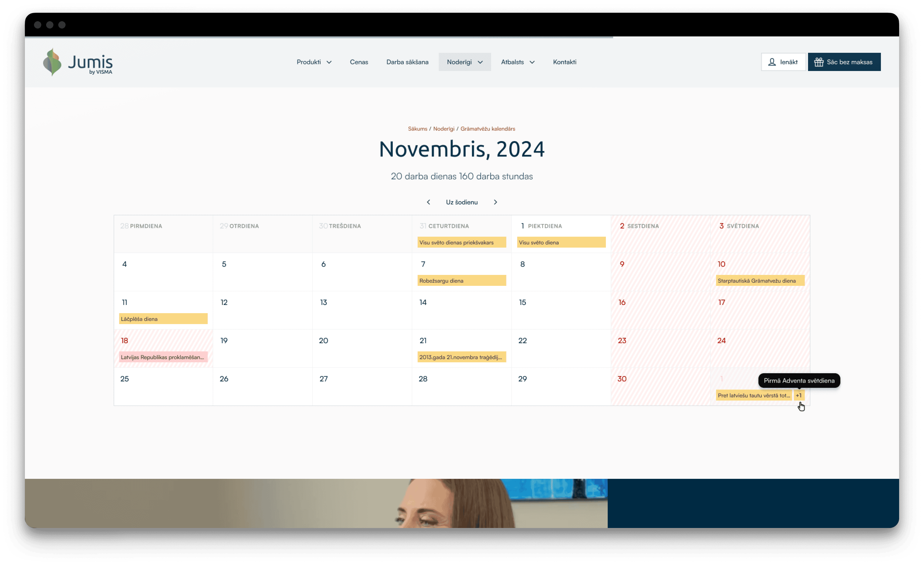Click the Jumis by Visma logo
Viewport: 924px width, 565px height.
[78, 62]
